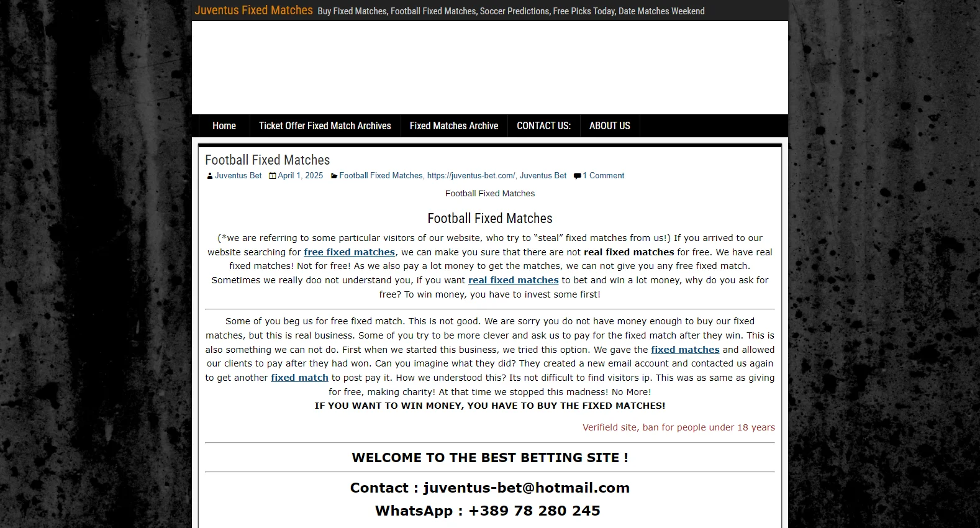Click the WELCOME TO THE BEST BETTING SITE heading
Viewport: 980px width, 528px height.
[490, 458]
